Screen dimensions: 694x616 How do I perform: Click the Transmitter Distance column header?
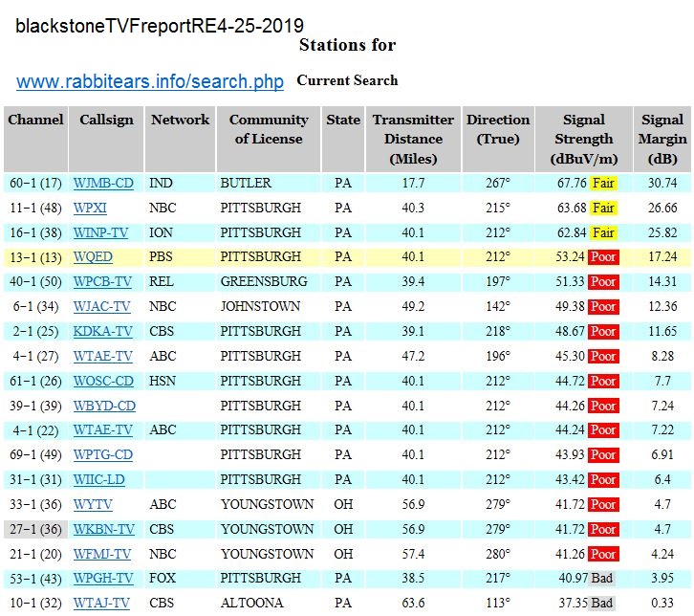(413, 139)
